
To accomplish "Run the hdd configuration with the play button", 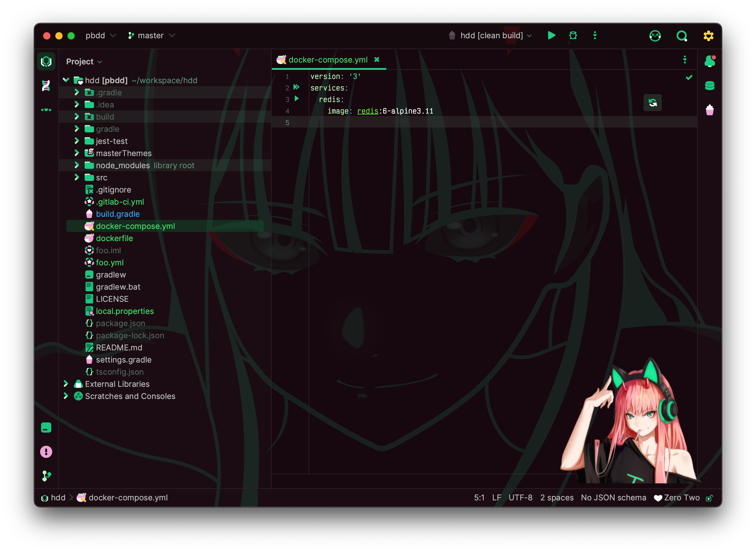I will (x=552, y=36).
